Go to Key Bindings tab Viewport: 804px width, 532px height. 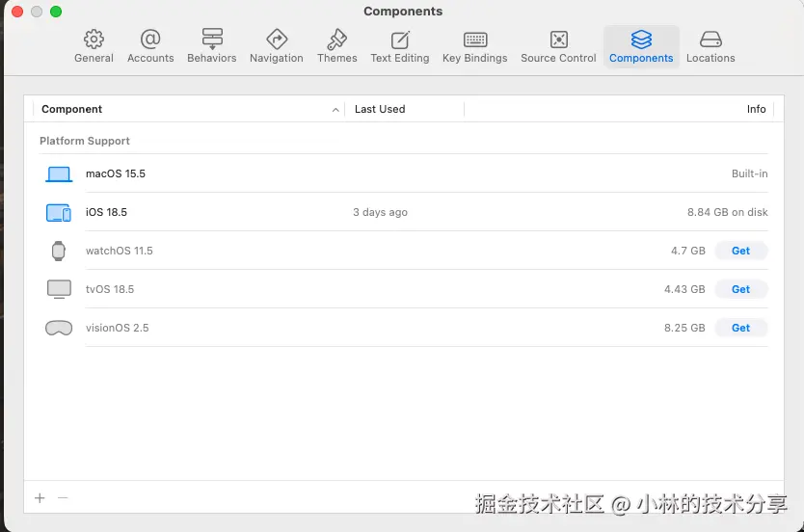coord(475,46)
